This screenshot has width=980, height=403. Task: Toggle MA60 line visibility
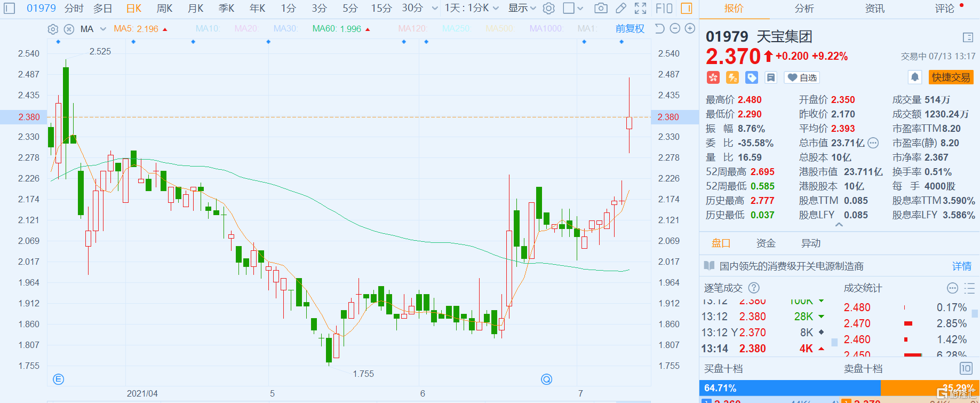pos(341,29)
